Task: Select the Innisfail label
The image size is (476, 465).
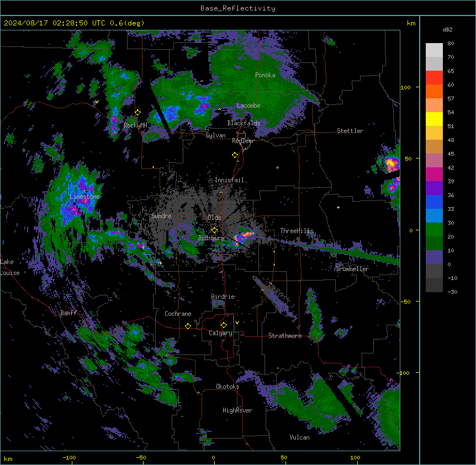Action: click(x=229, y=180)
